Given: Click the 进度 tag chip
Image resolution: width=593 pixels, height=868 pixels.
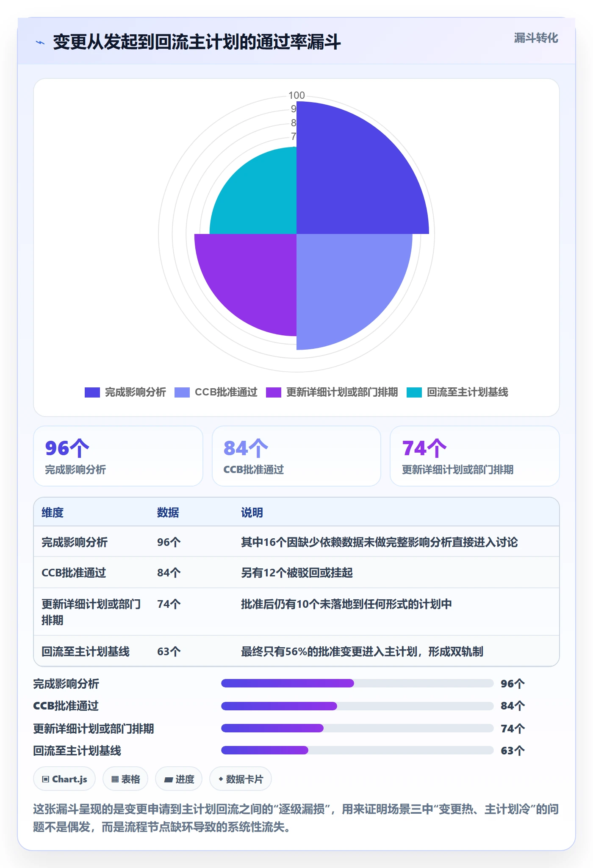Looking at the screenshot, I should (179, 779).
